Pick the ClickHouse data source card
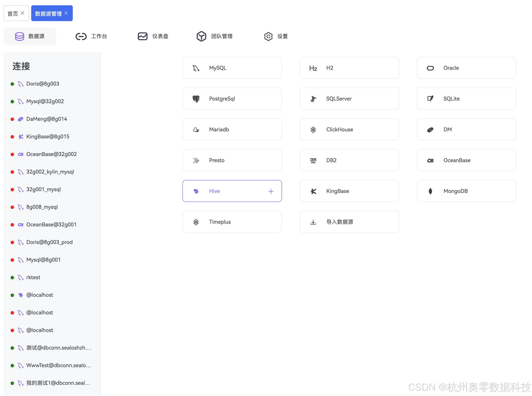The height and width of the screenshot is (396, 532). (x=349, y=129)
